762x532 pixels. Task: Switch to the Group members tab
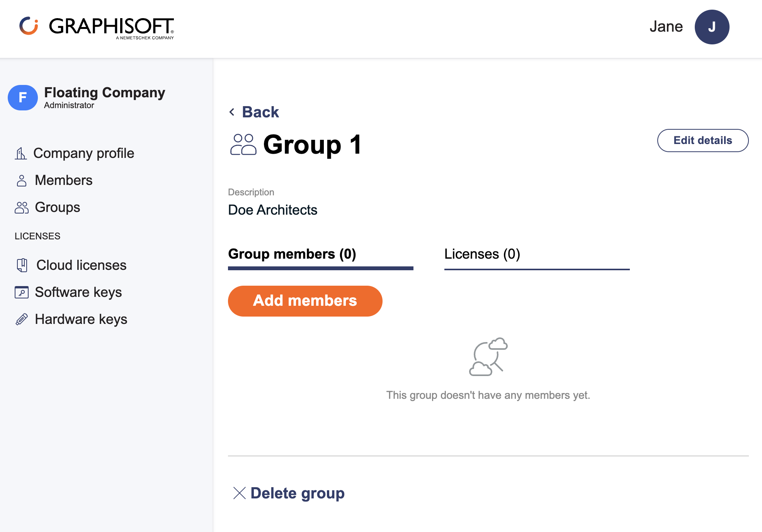[x=291, y=254]
